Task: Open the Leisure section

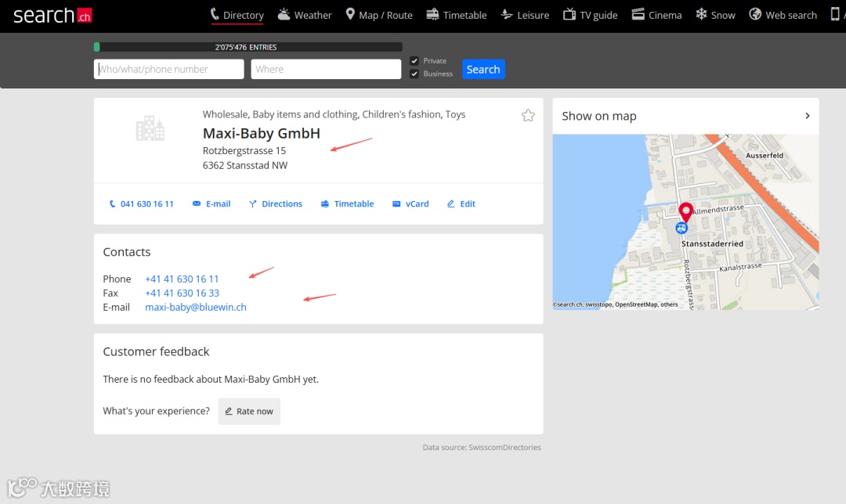Action: 525,15
